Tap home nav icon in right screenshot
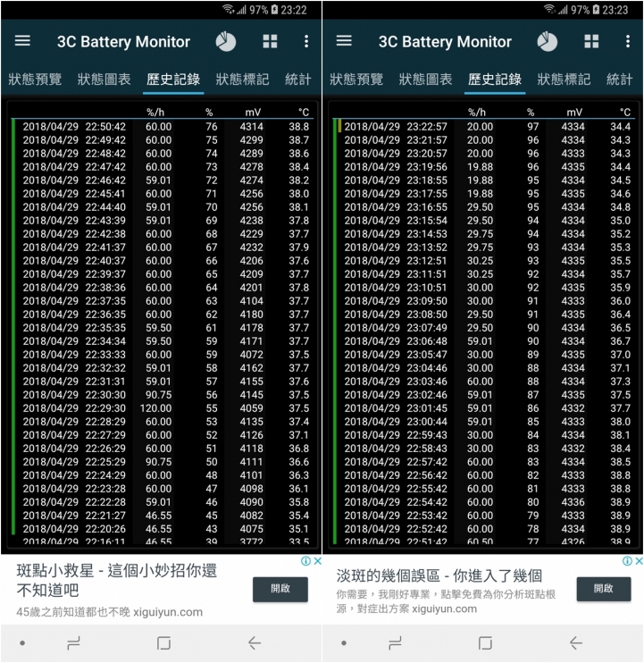 pos(485,643)
